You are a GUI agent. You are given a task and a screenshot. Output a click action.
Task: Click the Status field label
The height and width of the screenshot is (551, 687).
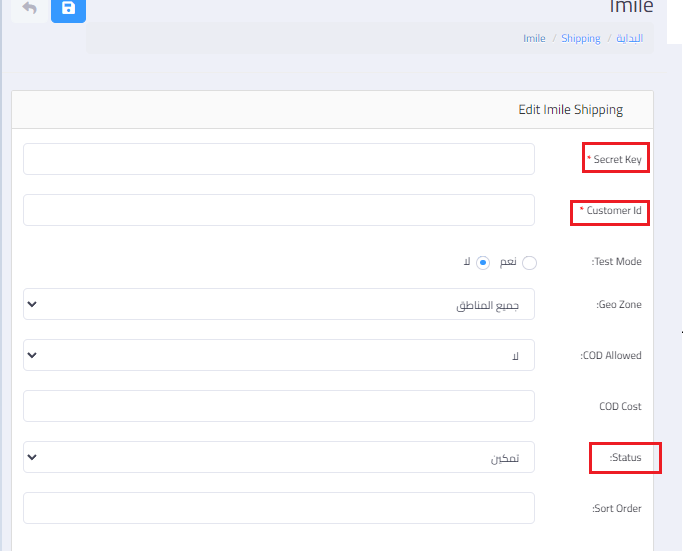click(625, 457)
